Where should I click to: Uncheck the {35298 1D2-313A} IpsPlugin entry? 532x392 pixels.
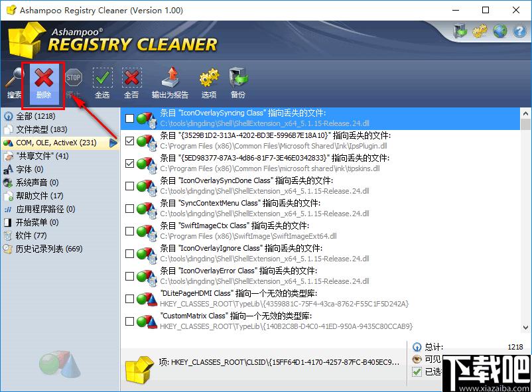point(129,141)
